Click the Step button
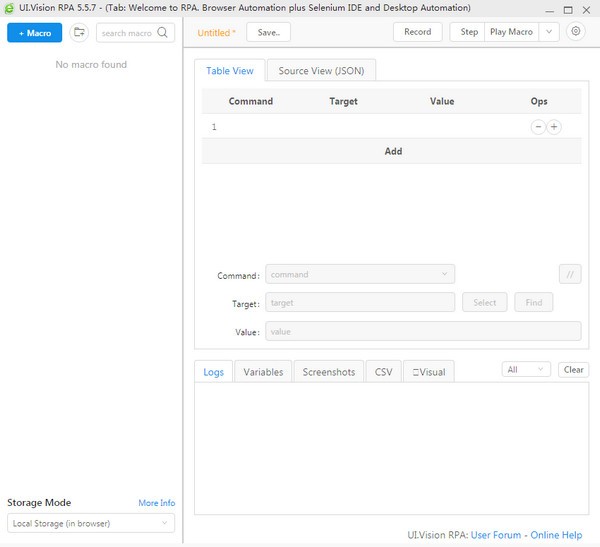Viewport: 600px width, 547px height. 468,32
